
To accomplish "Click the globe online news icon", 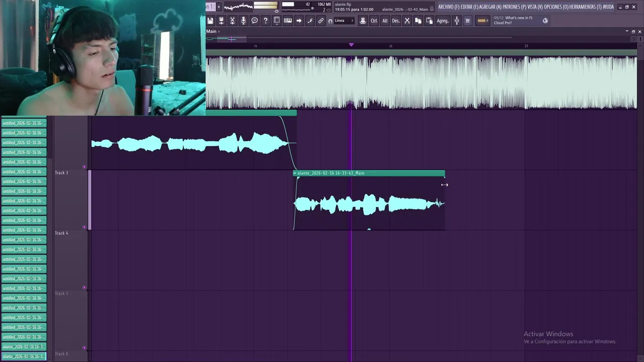I will (x=545, y=21).
